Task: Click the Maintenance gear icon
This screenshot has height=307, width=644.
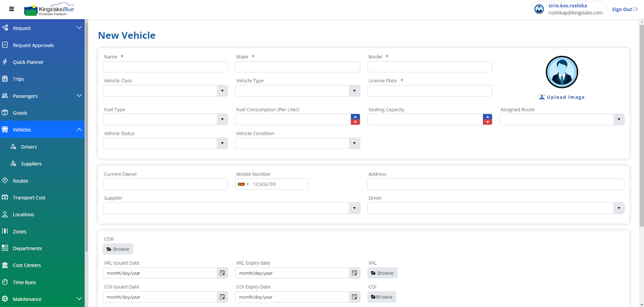Action: 5,299
